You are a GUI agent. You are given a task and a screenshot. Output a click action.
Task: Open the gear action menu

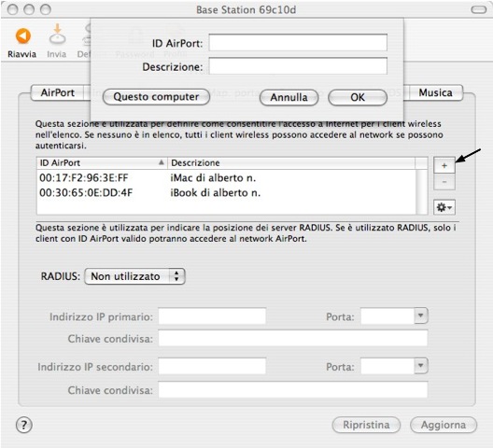click(444, 207)
